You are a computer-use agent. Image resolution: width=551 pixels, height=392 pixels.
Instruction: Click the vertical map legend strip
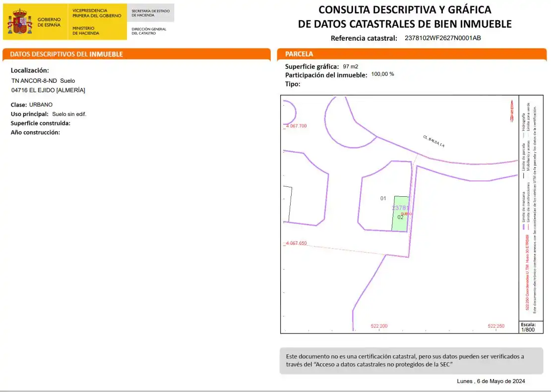point(531,207)
